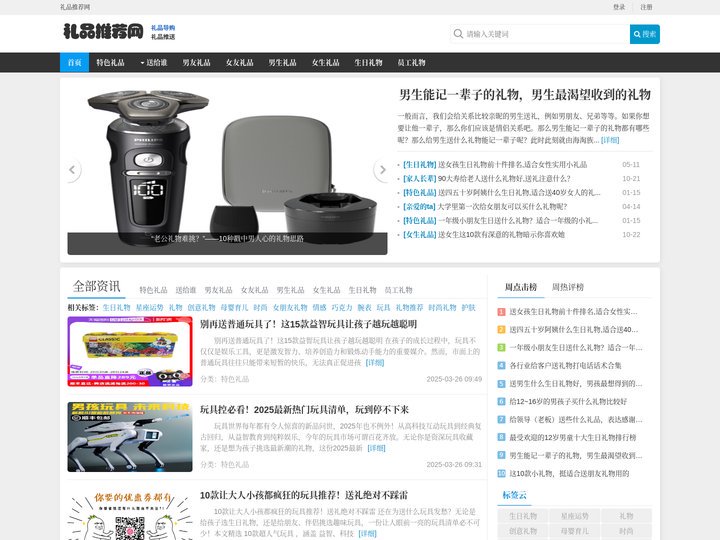
Task: Open the 男生礼品 navigation item
Action: (282, 62)
